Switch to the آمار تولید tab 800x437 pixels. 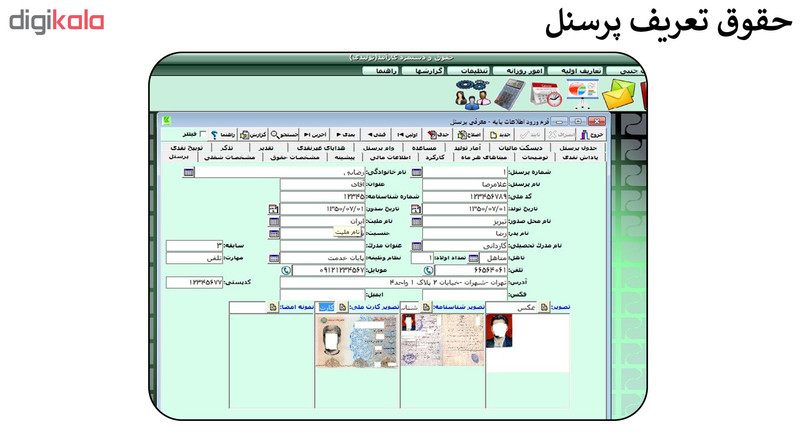point(467,147)
